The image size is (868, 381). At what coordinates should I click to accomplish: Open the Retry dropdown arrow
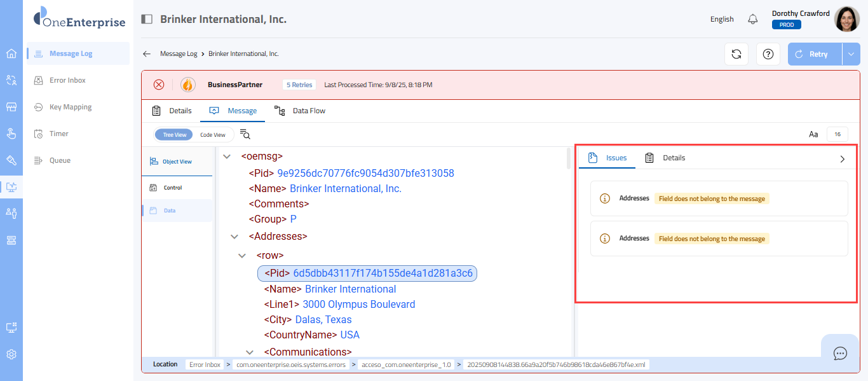tap(851, 54)
